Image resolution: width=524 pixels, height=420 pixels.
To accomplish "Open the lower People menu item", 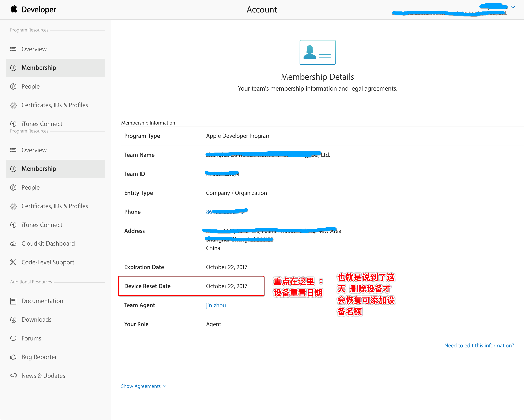I will (x=30, y=188).
